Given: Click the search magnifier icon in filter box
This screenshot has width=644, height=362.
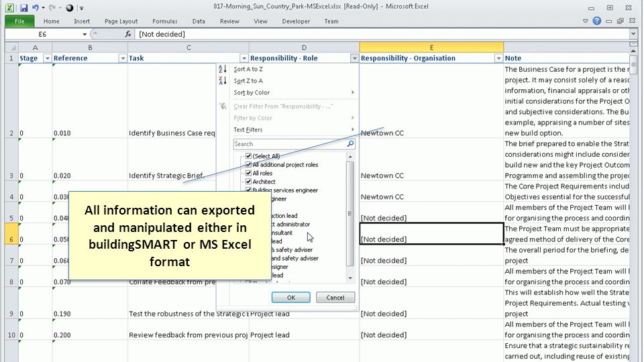Looking at the screenshot, I should (x=350, y=143).
